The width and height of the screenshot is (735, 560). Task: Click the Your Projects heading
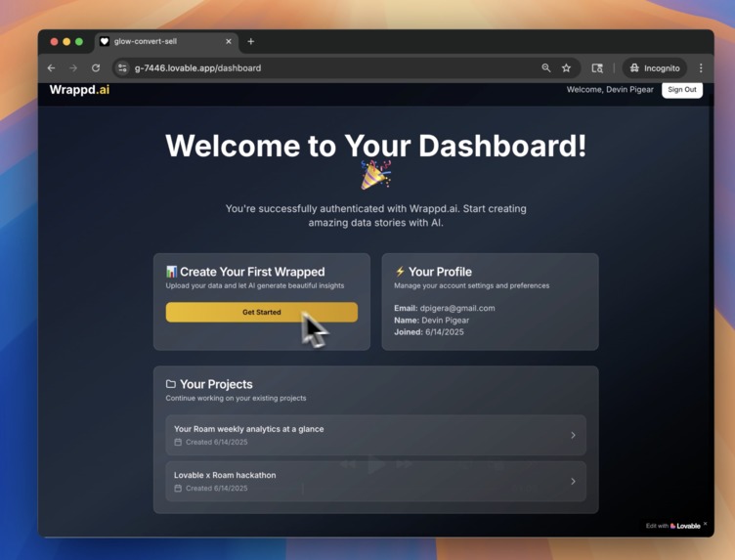tap(216, 384)
